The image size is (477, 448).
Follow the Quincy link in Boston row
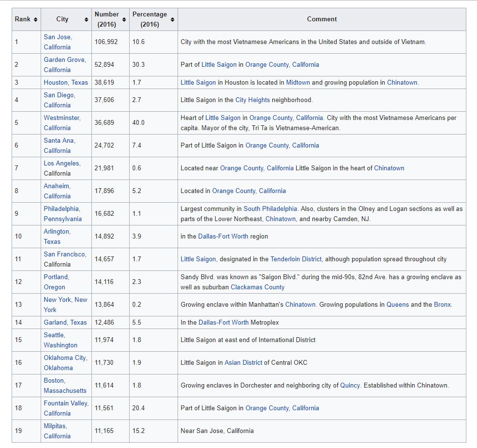coord(350,386)
